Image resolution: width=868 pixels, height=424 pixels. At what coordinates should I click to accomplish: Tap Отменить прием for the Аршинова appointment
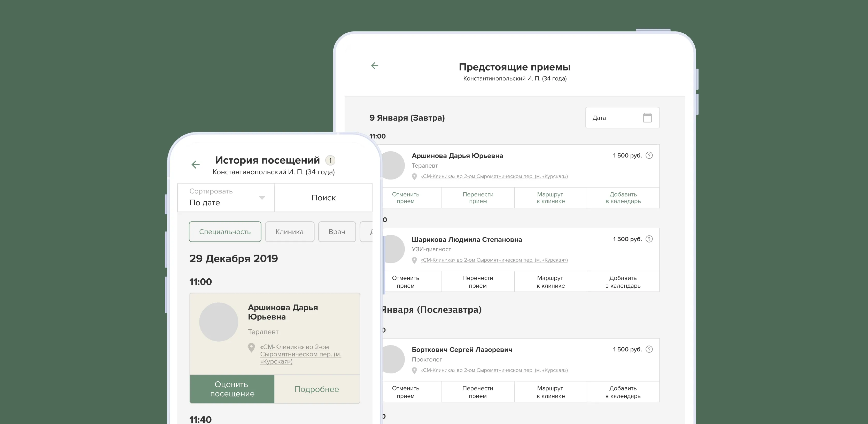[412, 198]
